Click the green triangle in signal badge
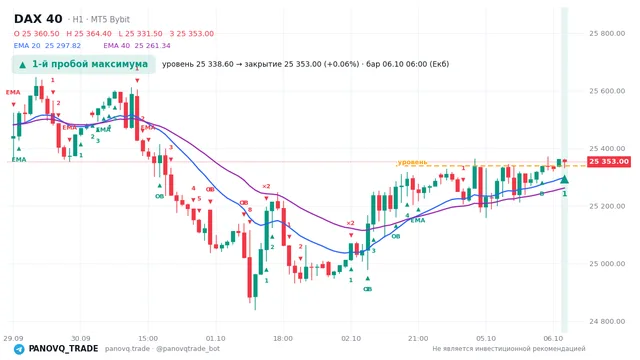Image resolution: width=640 pixels, height=360 pixels. click(x=22, y=65)
